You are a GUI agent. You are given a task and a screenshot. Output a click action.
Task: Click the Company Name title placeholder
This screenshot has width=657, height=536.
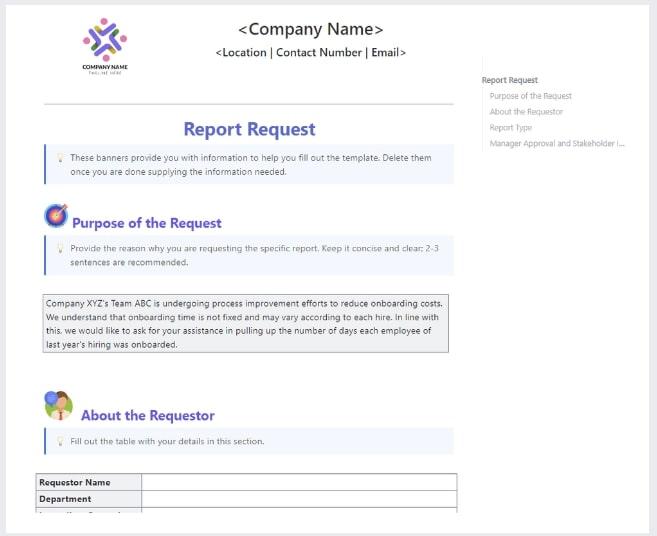(310, 30)
